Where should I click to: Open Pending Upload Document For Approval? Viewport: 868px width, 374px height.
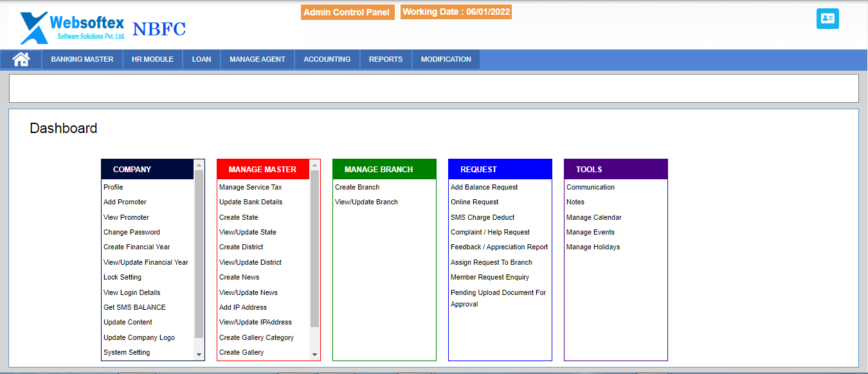[x=498, y=298]
